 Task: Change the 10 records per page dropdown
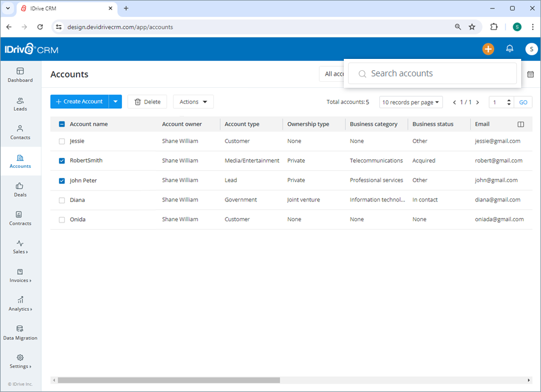pyautogui.click(x=411, y=102)
